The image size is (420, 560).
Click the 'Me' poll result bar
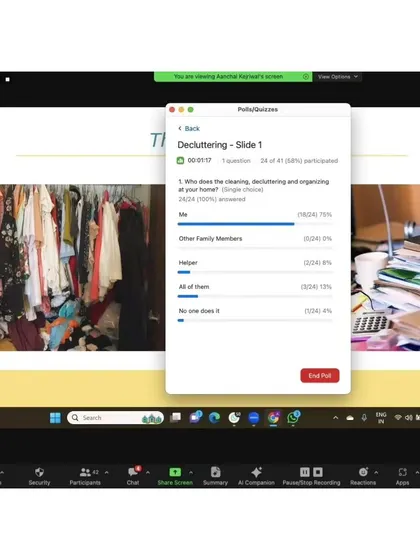pos(255,224)
